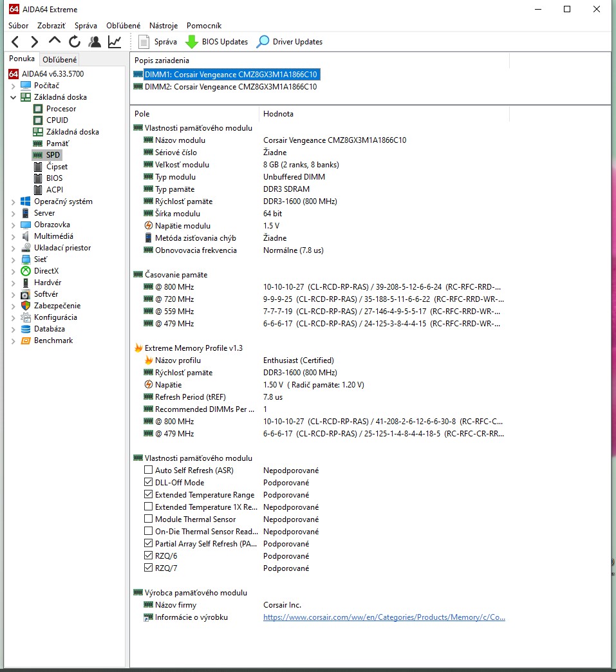The image size is (616, 672).
Task: Expand the Konfigurácia tree node
Action: tap(13, 317)
